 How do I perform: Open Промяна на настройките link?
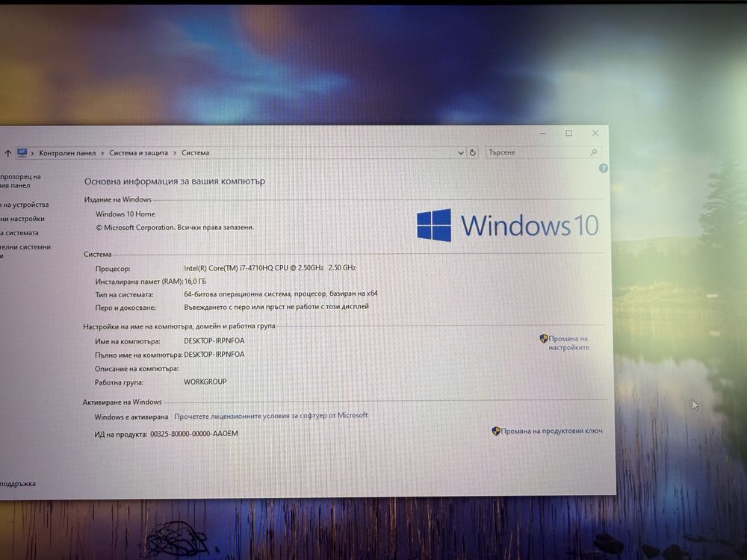(568, 343)
